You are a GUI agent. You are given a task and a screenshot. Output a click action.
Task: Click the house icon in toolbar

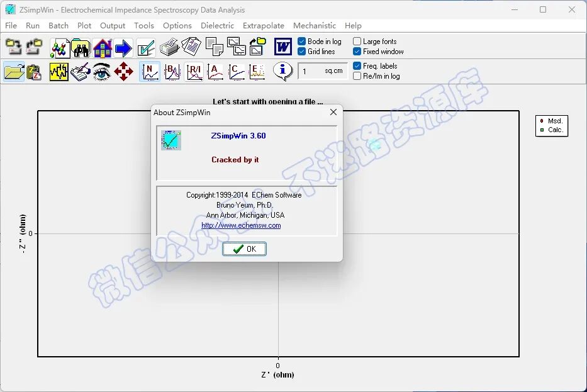pyautogui.click(x=102, y=48)
